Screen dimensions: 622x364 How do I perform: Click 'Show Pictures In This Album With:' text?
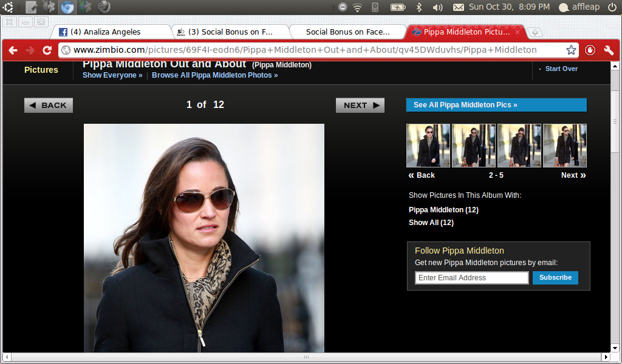(465, 195)
